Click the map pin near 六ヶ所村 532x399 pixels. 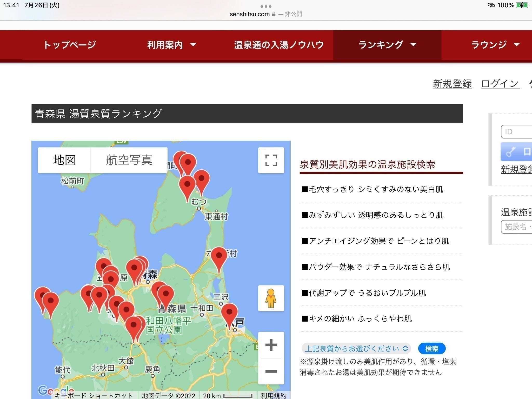(x=219, y=257)
